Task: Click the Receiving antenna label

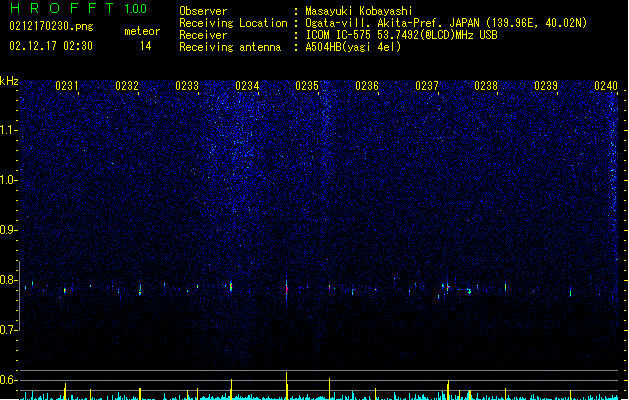Action: [230, 47]
